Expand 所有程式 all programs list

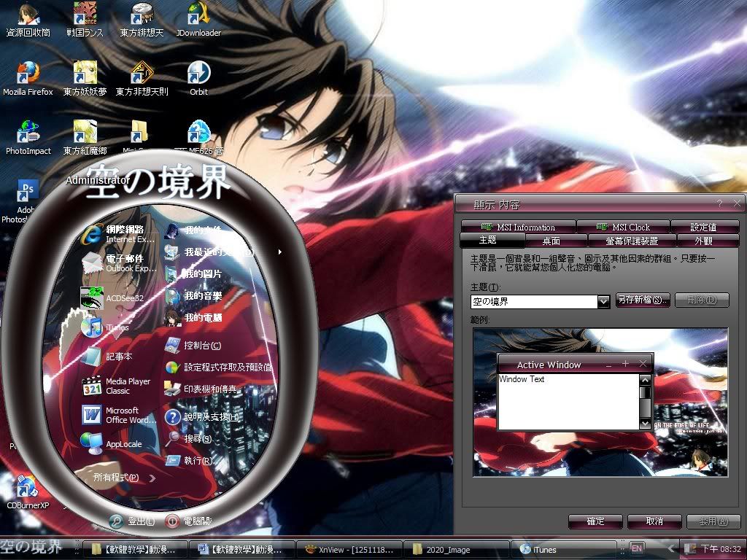[124, 478]
